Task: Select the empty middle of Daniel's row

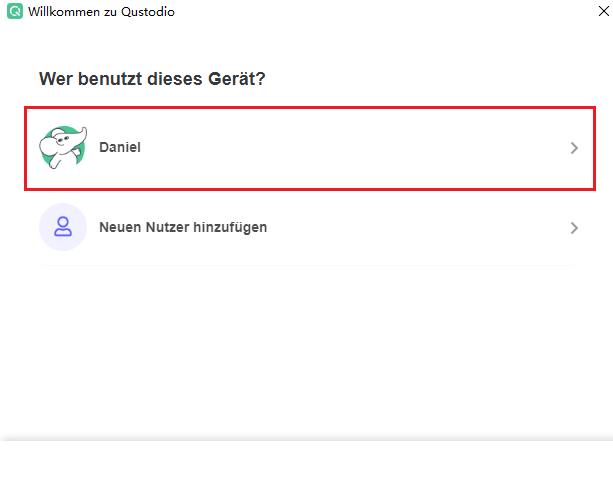Action: tap(350, 148)
